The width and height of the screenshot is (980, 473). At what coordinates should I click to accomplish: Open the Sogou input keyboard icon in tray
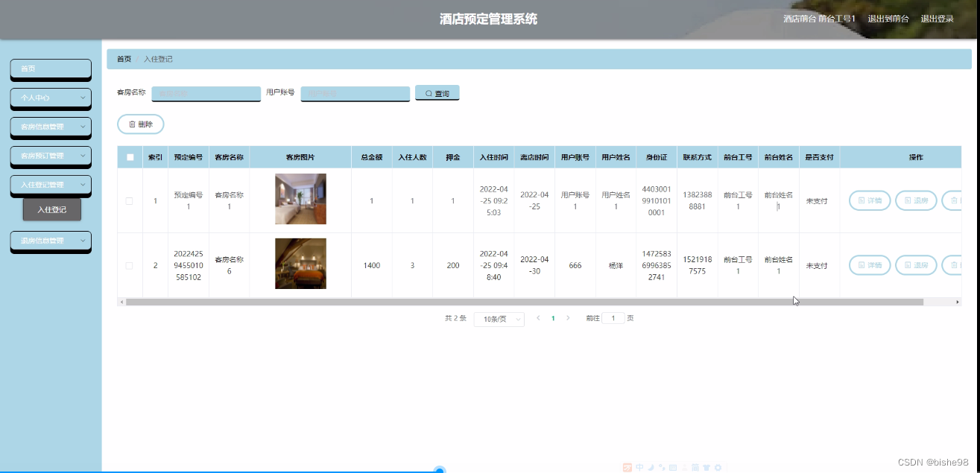click(x=673, y=467)
